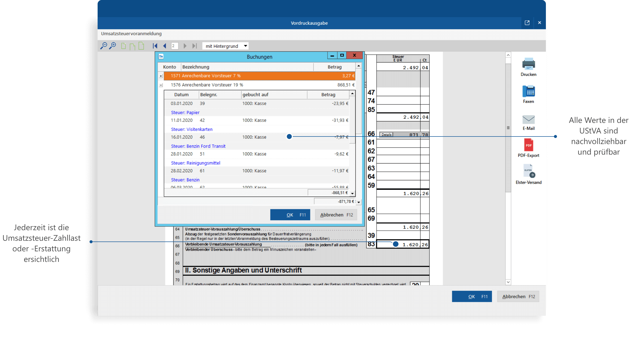Click the Konto column header

point(169,67)
